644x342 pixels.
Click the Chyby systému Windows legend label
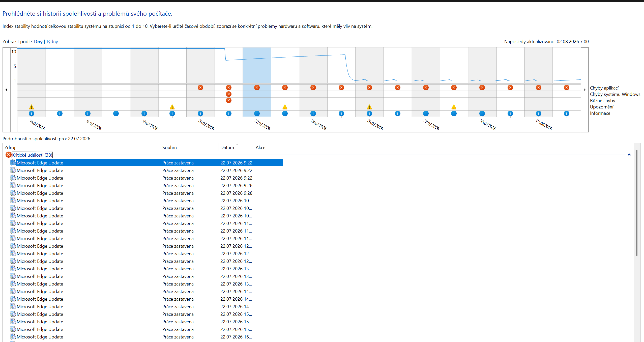tap(615, 94)
